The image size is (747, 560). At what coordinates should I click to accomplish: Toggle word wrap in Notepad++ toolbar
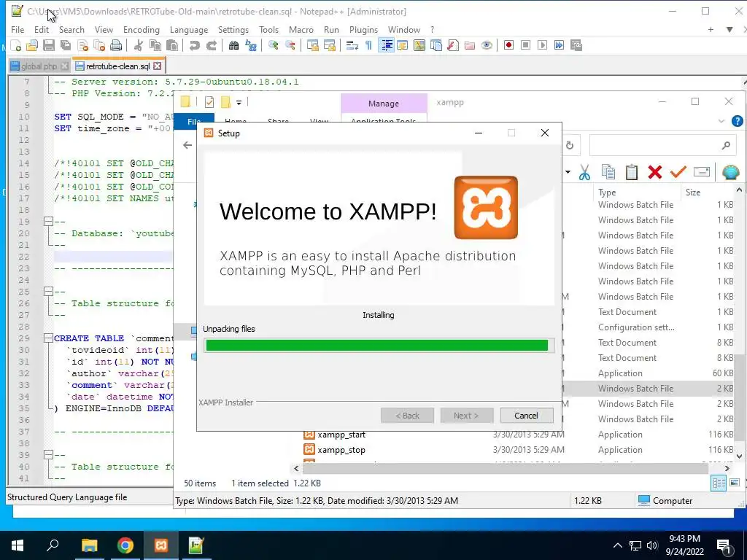pyautogui.click(x=352, y=45)
